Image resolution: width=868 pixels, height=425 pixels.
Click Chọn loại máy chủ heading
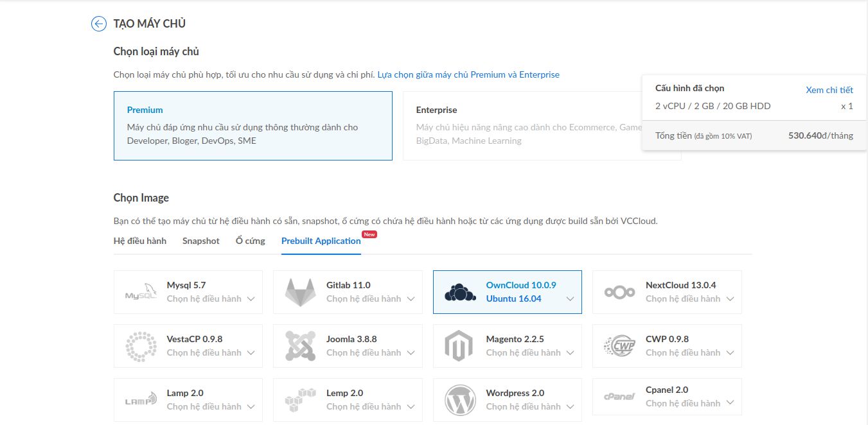[156, 51]
